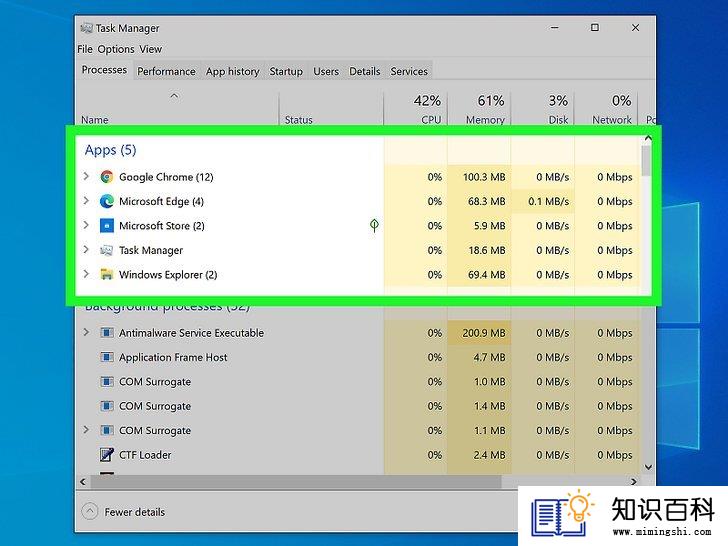
Task: Click the Google Chrome app icon
Action: click(x=107, y=177)
